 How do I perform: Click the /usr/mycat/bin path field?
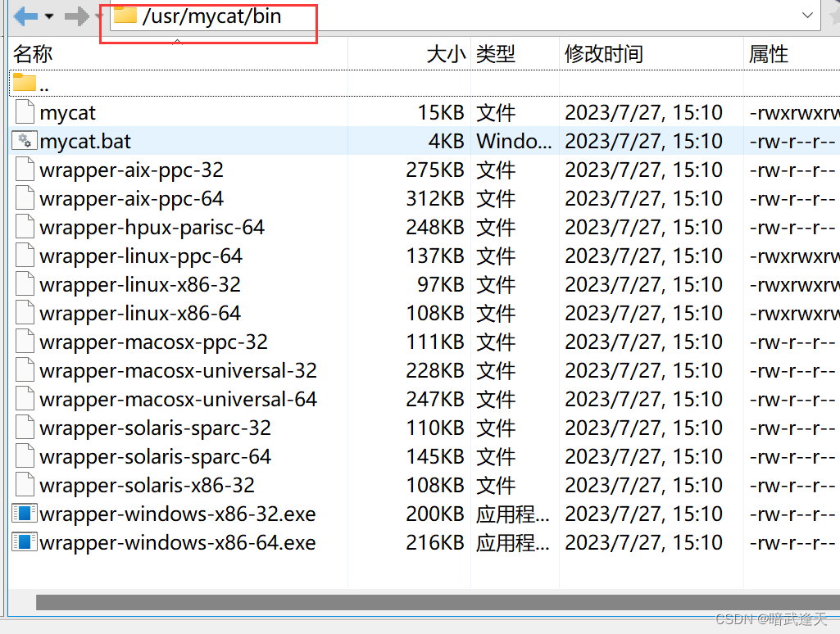[x=465, y=16]
